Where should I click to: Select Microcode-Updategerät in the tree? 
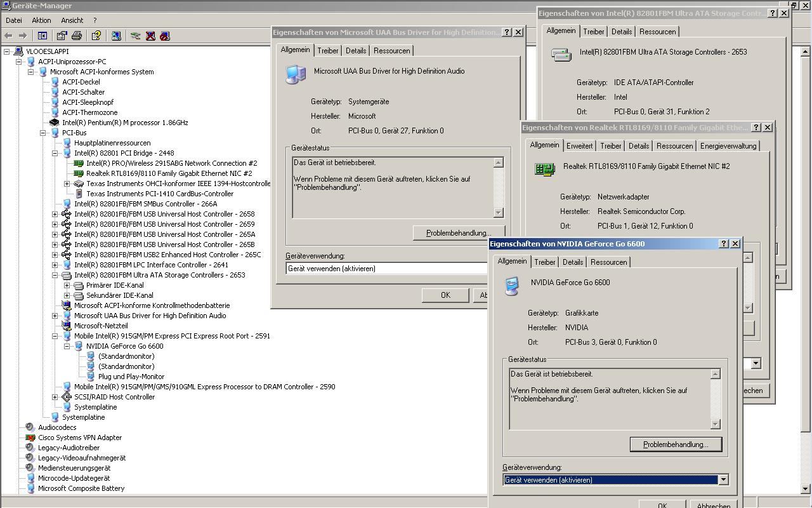point(74,478)
